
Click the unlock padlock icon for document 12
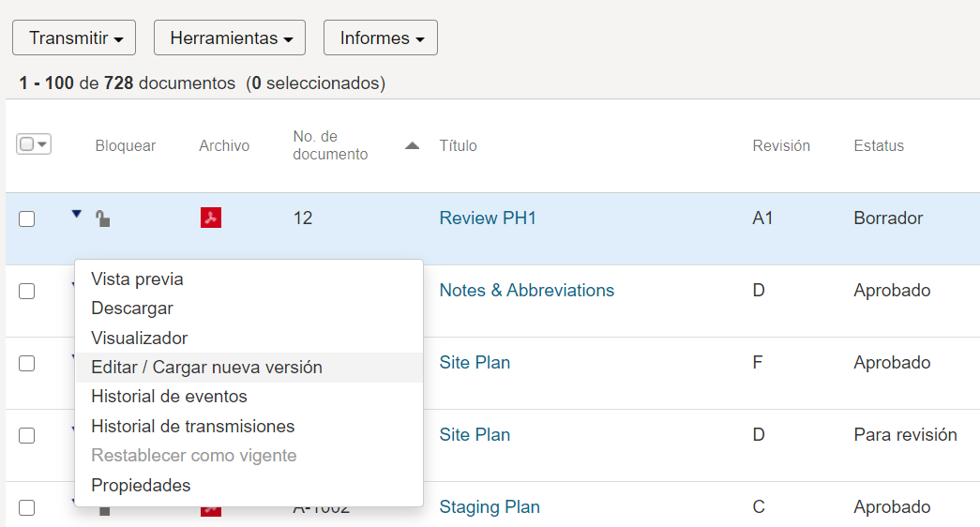point(103,218)
